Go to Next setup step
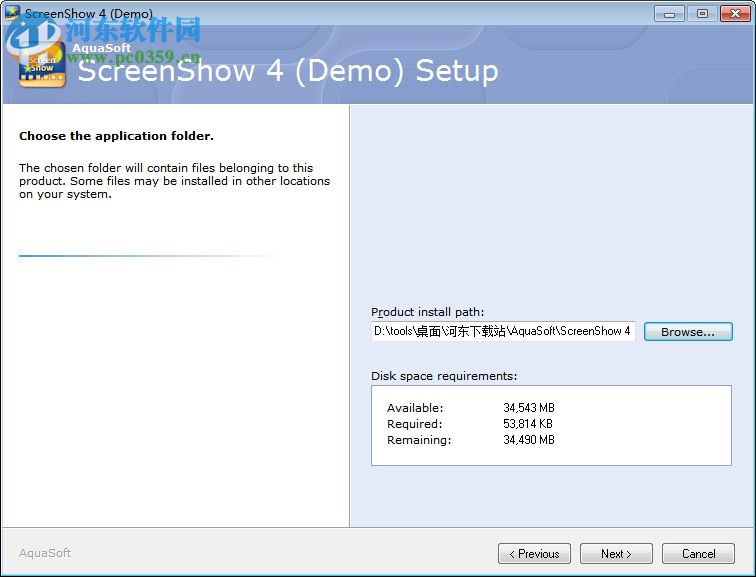The height and width of the screenshot is (577, 756). [x=616, y=553]
